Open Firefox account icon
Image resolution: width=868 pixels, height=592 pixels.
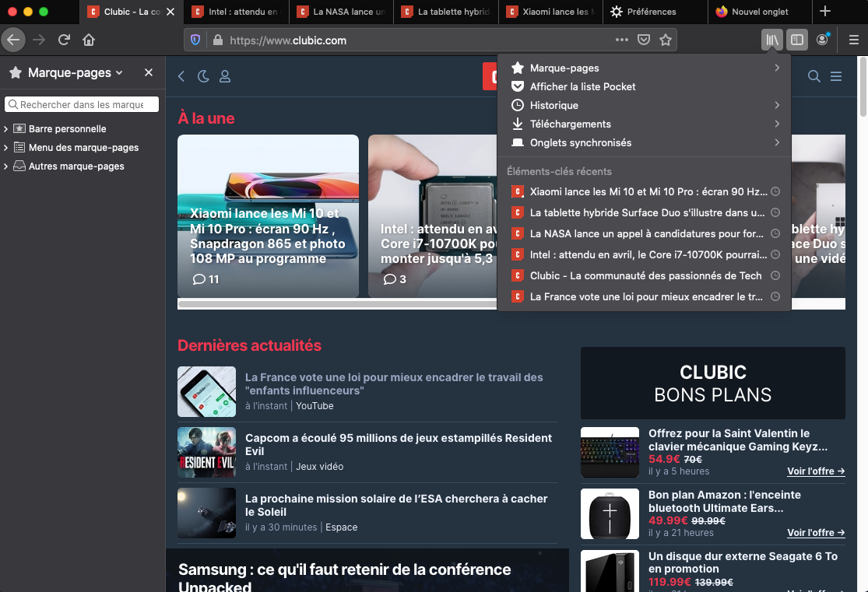[822, 40]
